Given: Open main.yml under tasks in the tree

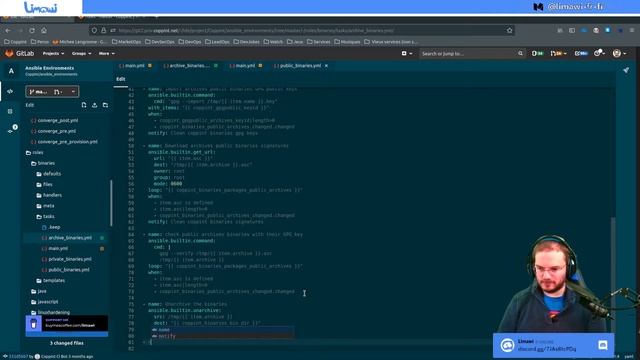Looking at the screenshot, I should 55,248.
